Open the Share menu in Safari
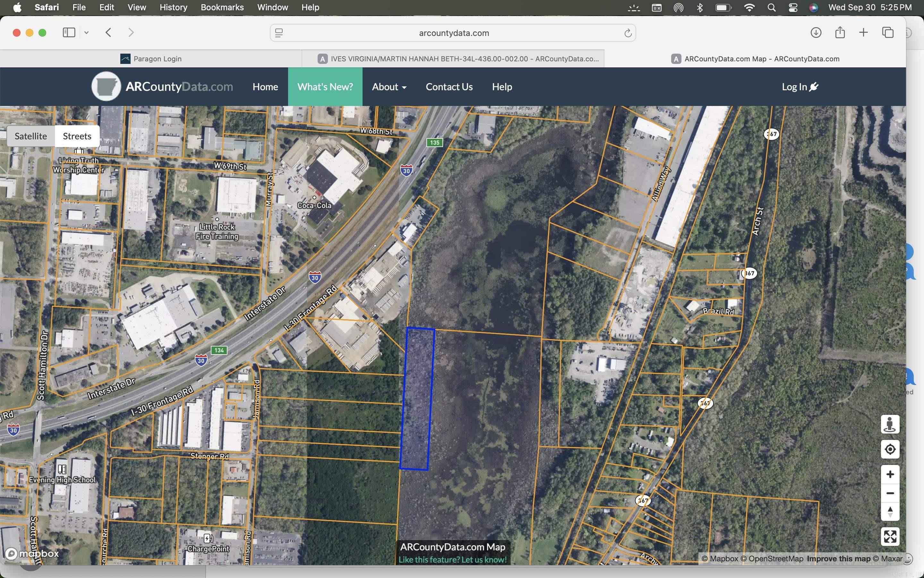924x578 pixels. [x=840, y=32]
